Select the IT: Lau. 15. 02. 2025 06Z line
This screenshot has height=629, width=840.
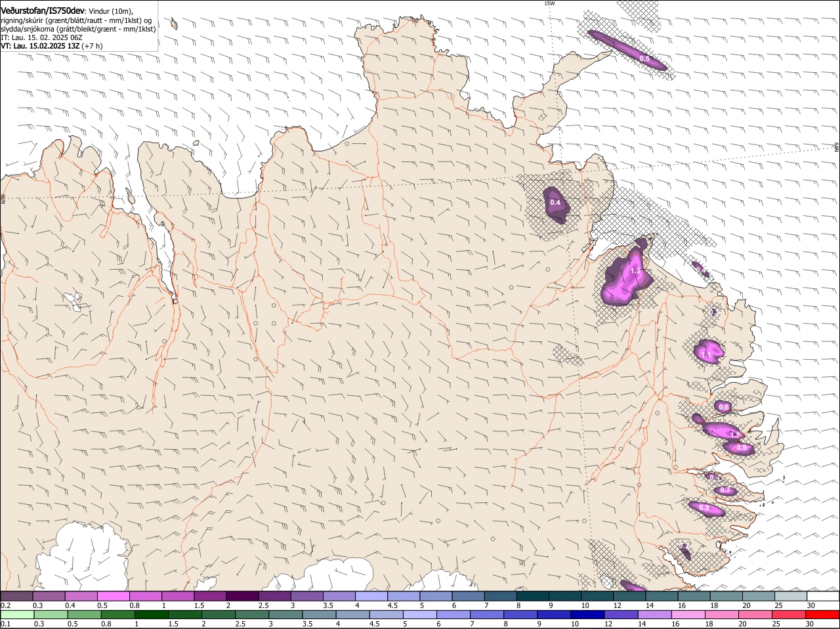pos(42,37)
